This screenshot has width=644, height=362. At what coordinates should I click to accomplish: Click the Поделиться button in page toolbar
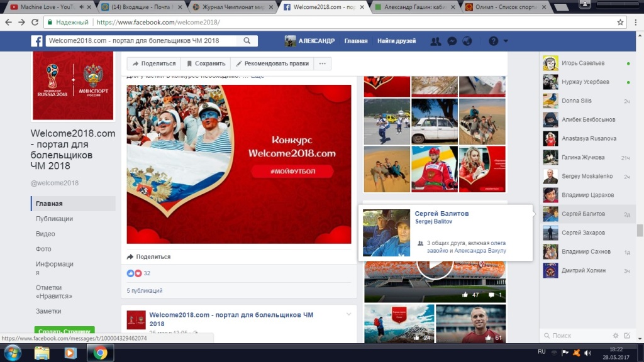pos(154,63)
